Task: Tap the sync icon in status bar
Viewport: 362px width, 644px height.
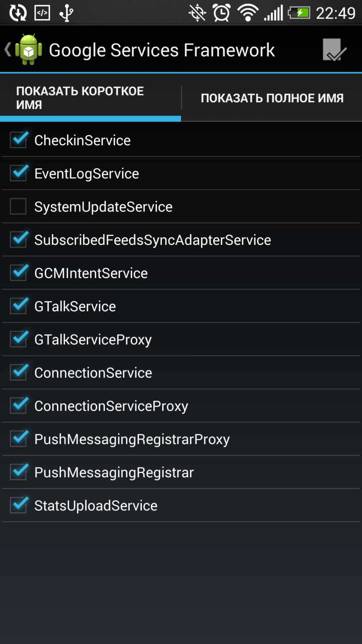Action: [x=18, y=13]
